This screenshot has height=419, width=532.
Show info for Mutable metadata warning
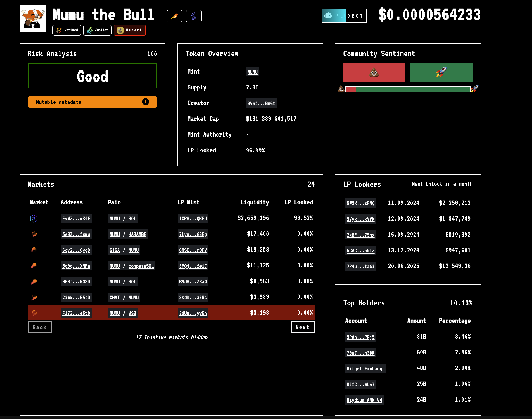pyautogui.click(x=145, y=102)
